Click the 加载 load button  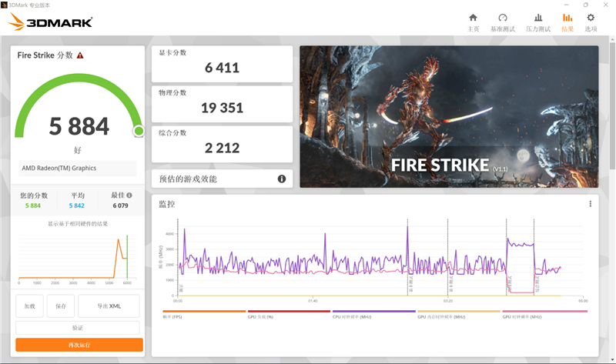(x=29, y=306)
